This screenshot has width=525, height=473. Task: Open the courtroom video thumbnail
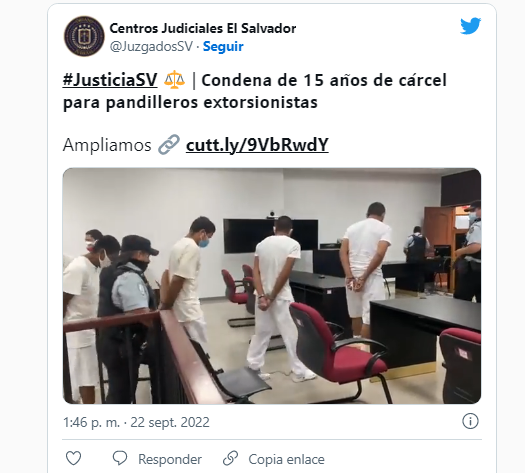click(272, 286)
